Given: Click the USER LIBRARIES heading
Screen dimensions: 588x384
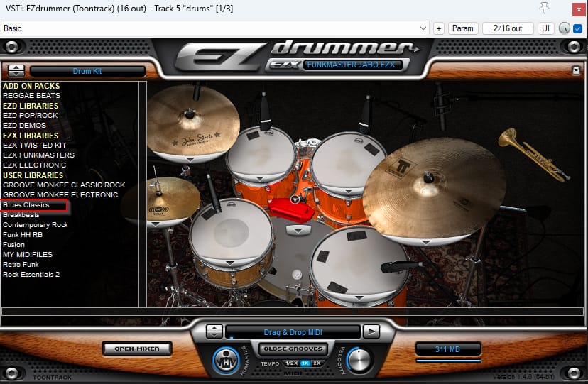Looking at the screenshot, I should tap(33, 175).
